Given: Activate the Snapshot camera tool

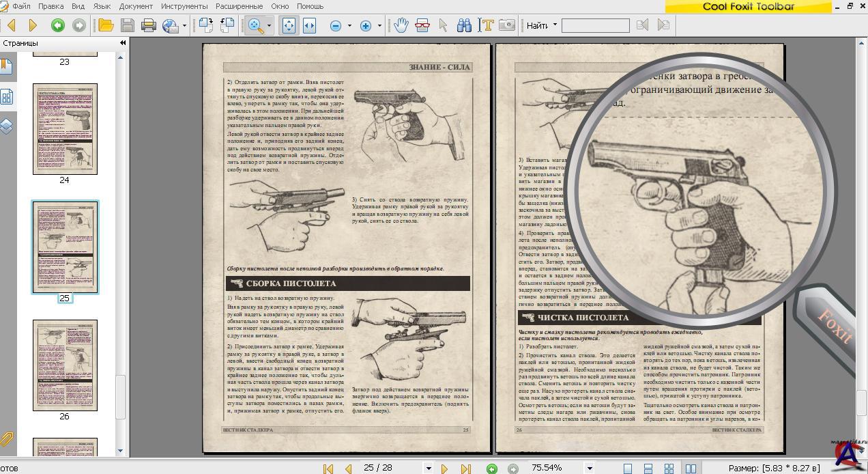Looking at the screenshot, I should 507,25.
